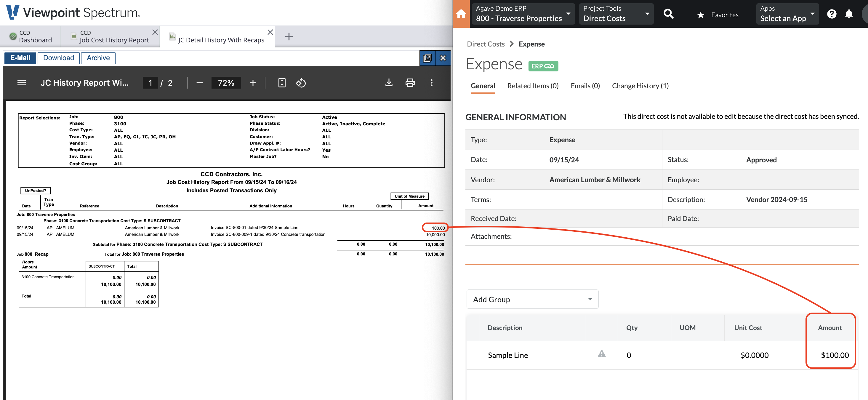
Task: Select the JC Detail History With Recaps tab
Action: [x=217, y=36]
